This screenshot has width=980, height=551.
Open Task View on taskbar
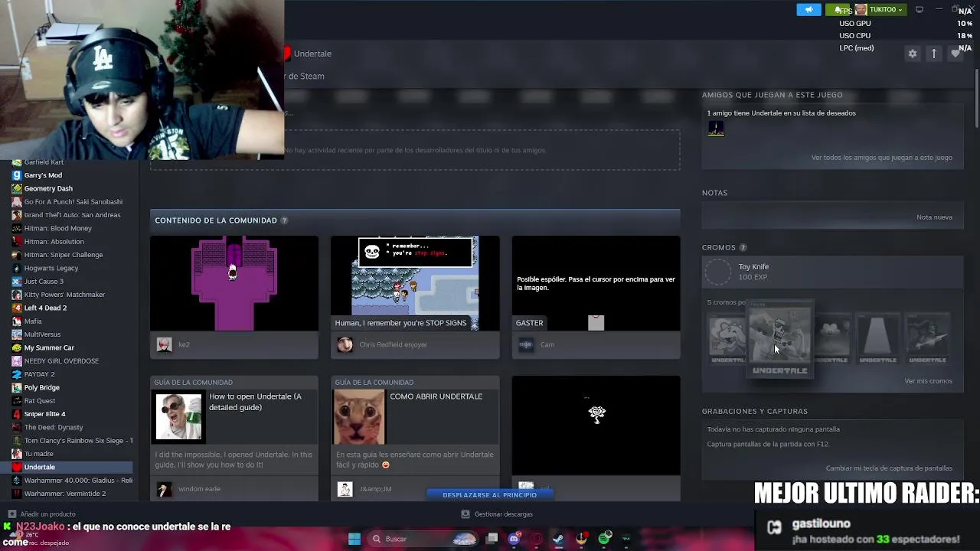[492, 539]
